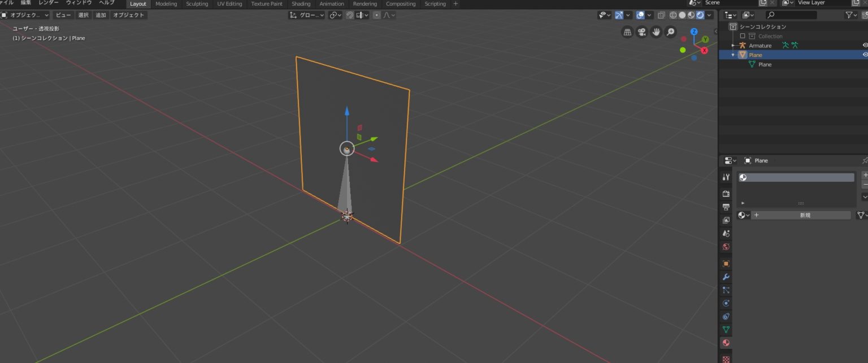Open the Object Data properties tab

pyautogui.click(x=726, y=330)
